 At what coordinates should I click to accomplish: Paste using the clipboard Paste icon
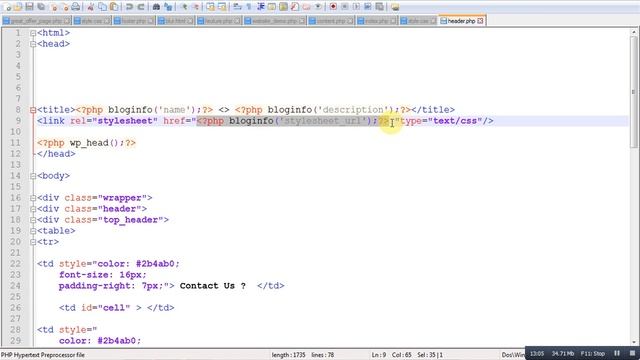coord(114,7)
